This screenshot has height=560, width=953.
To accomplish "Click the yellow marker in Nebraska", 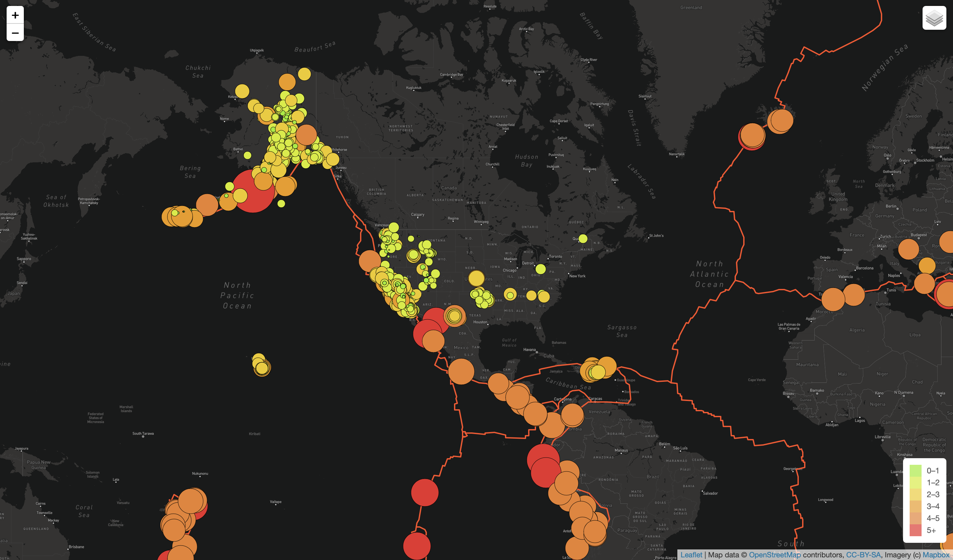I will (476, 278).
